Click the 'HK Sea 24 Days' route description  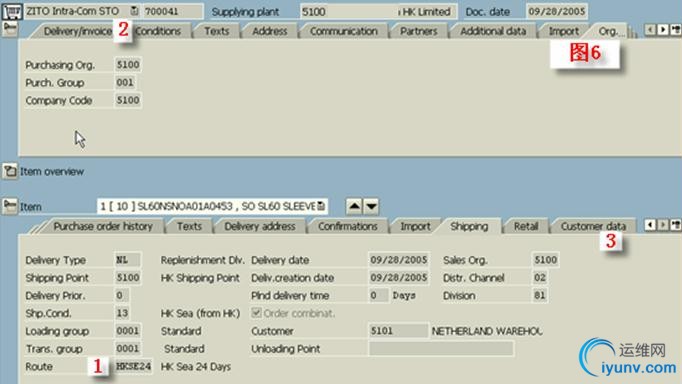[x=196, y=367]
